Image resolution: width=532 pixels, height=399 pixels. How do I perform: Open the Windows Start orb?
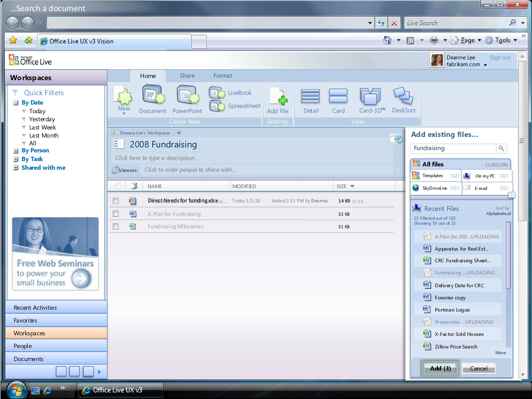pyautogui.click(x=16, y=390)
